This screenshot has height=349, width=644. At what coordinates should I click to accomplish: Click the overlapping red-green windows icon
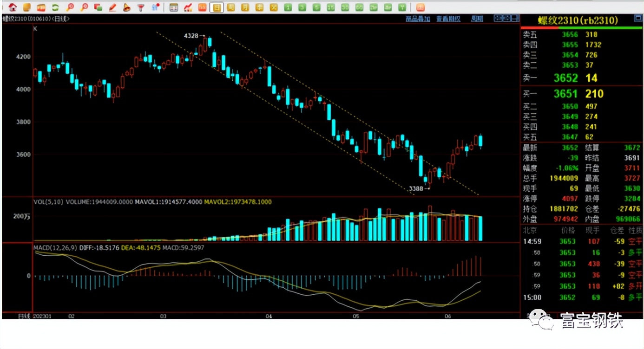tap(98, 7)
